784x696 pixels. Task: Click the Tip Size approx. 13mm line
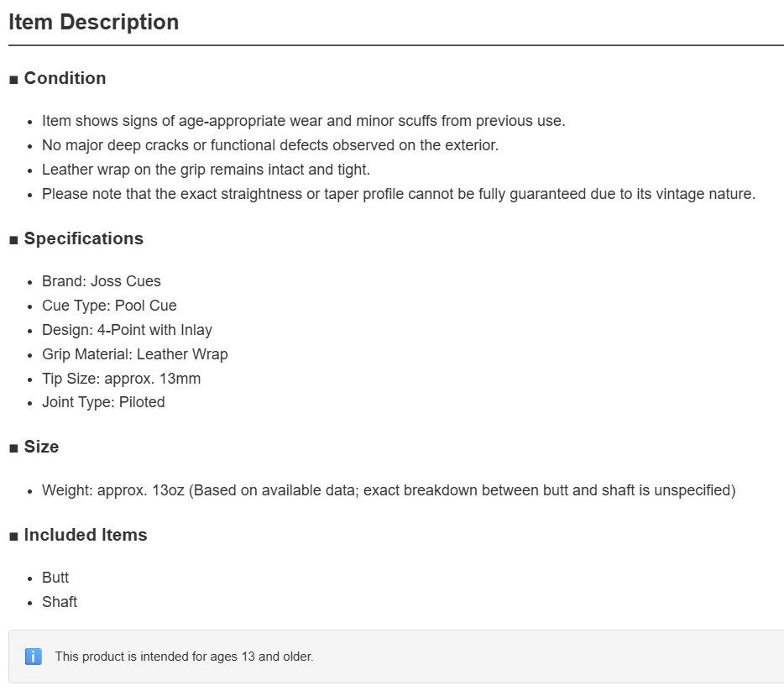coord(122,379)
